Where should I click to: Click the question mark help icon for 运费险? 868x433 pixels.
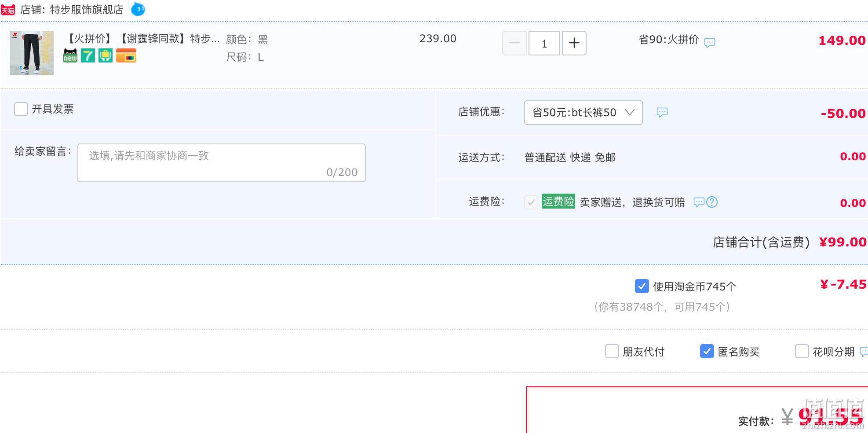point(712,202)
